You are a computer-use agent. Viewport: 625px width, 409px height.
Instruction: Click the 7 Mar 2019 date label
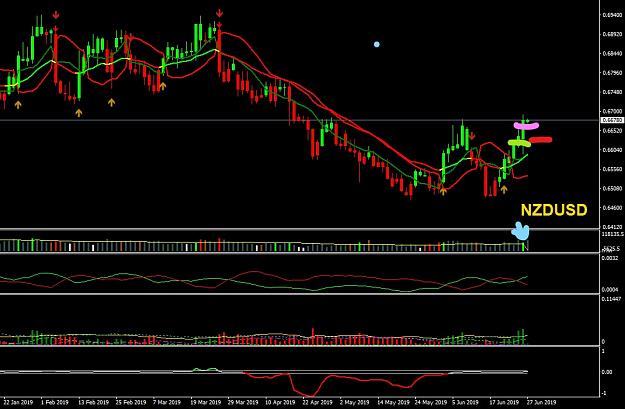point(167,402)
